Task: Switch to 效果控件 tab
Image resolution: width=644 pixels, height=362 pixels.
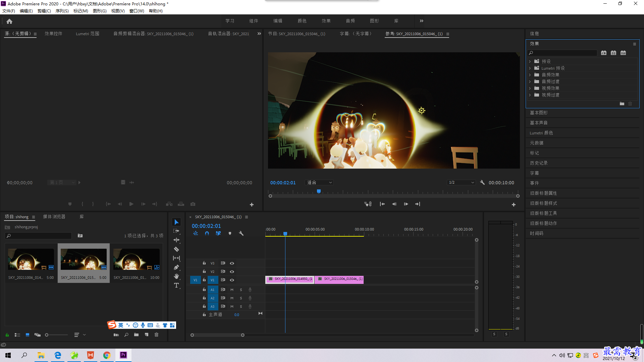Action: pos(53,34)
